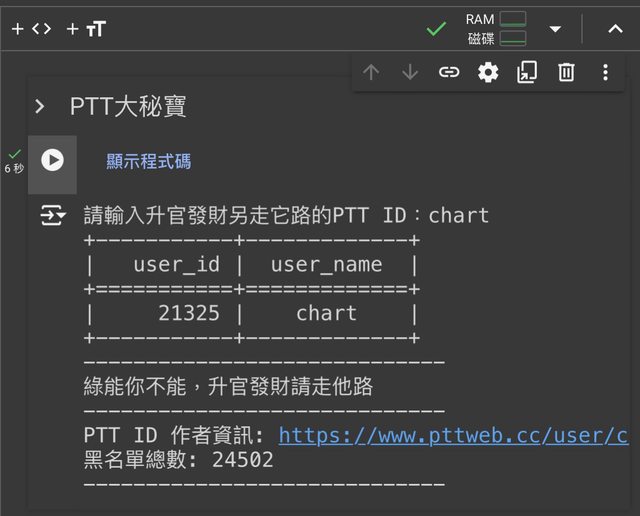The width and height of the screenshot is (640, 516).
Task: Add a new code cell
Action: point(31,29)
